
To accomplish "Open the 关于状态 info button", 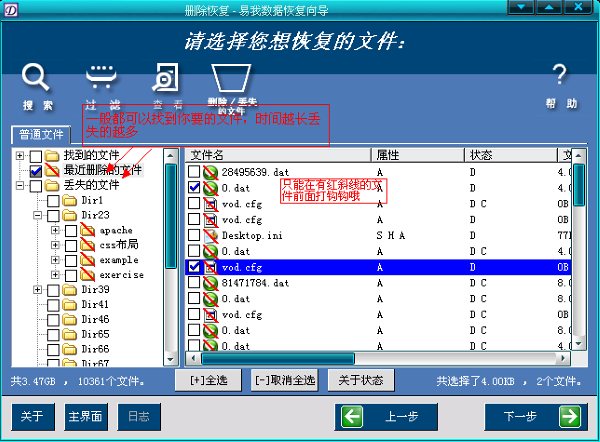I will (361, 380).
